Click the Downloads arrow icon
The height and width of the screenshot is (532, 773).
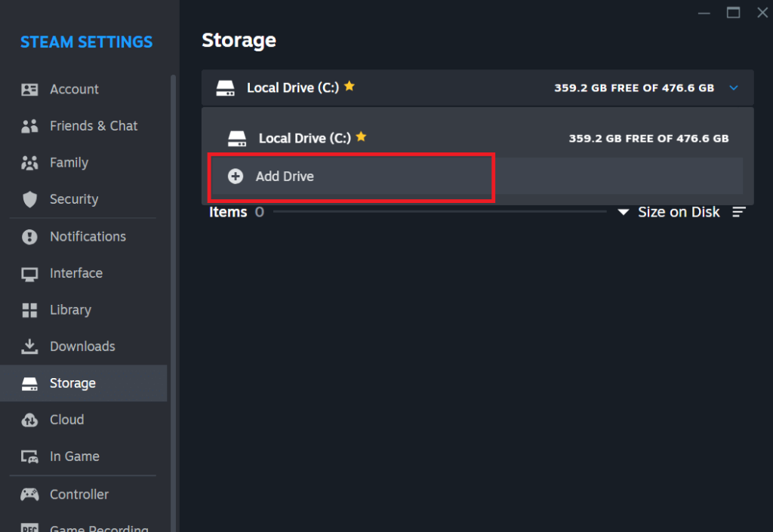[29, 346]
